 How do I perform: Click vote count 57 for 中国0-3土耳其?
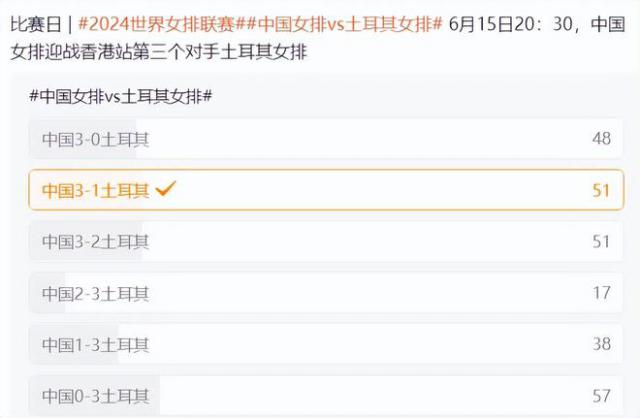pos(600,396)
